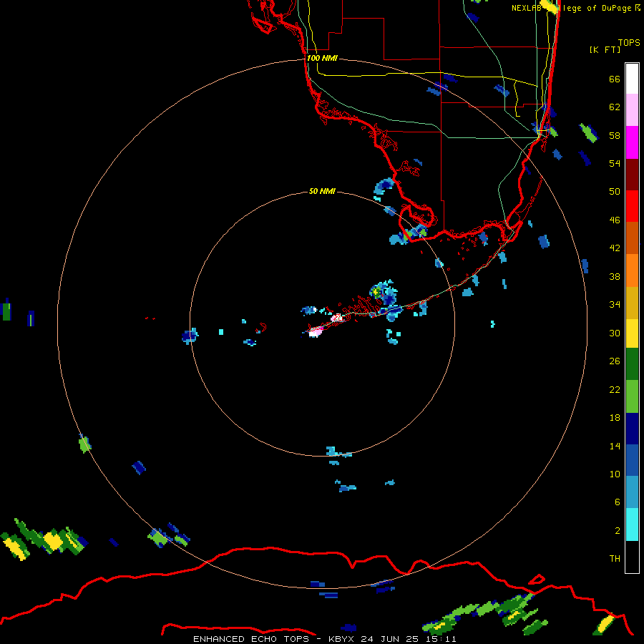Screen dimensions: 644x644
Task: Click the "66" scale value
Action: (615, 79)
